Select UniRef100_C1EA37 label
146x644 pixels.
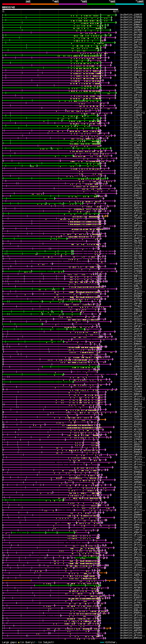coord(131,284)
